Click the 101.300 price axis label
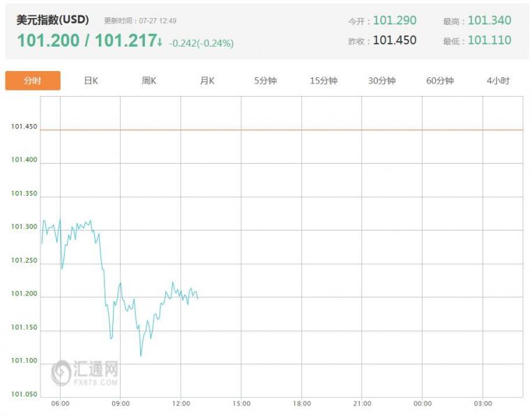Screen dimensions: 532x418 tap(24, 226)
